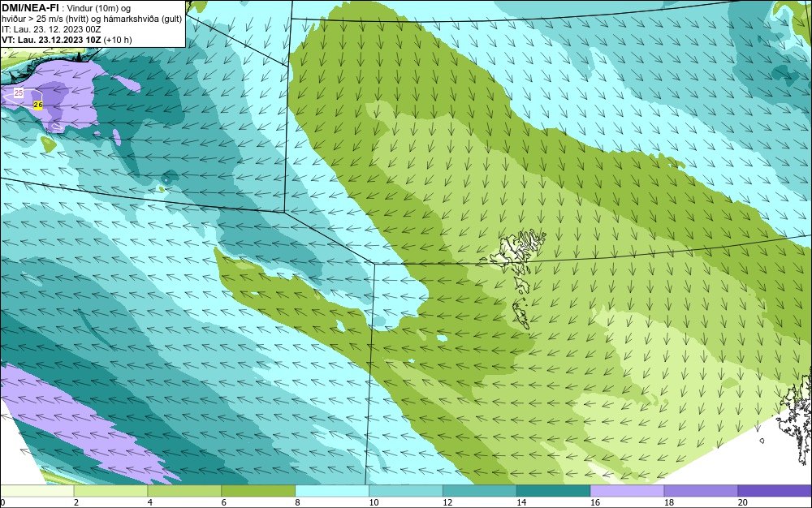Click the "4" legend scale value
The width and height of the screenshot is (812, 508).
pyautogui.click(x=149, y=502)
